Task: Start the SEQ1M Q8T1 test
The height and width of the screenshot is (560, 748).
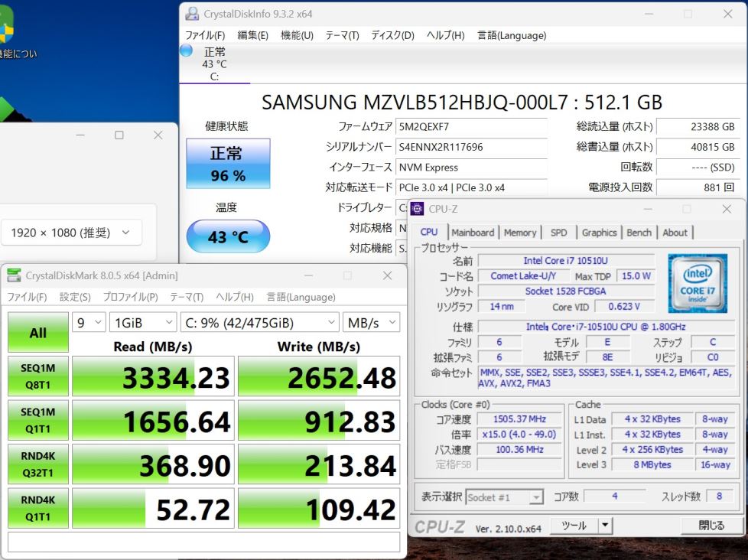Action: point(38,376)
